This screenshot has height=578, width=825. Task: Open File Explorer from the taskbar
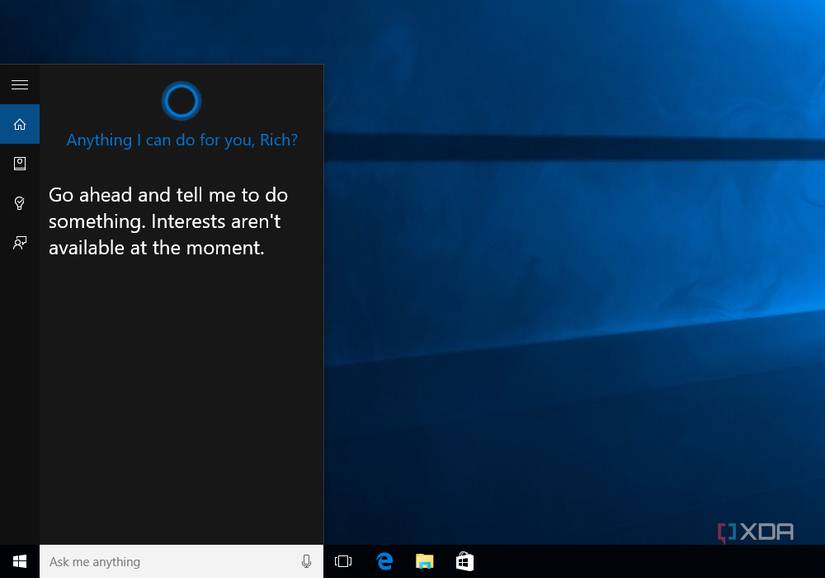tap(424, 561)
